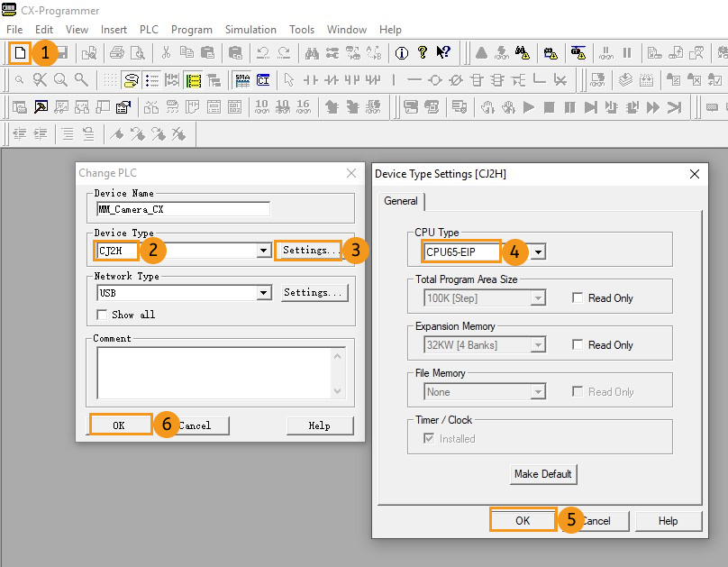Open the Simulation menu

[x=250, y=29]
